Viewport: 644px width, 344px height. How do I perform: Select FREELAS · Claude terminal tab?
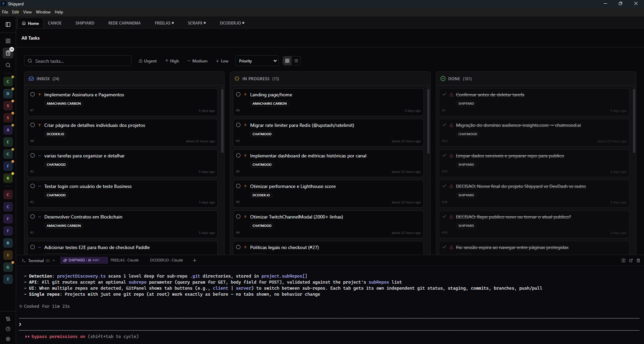tap(125, 260)
